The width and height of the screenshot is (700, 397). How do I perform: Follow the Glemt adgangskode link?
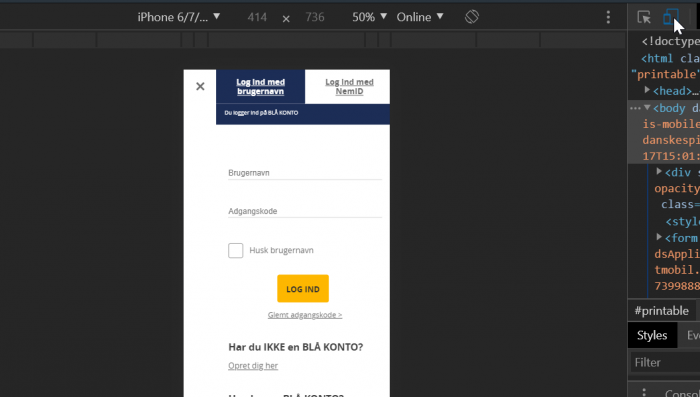tap(305, 315)
